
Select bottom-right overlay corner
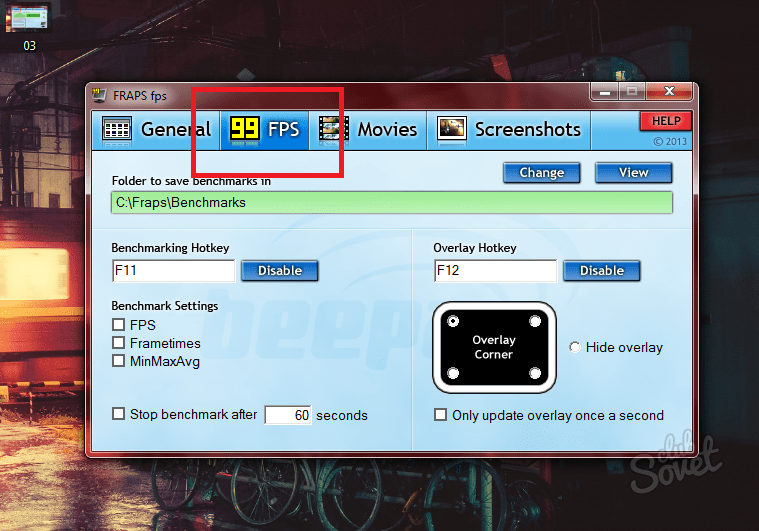(535, 373)
